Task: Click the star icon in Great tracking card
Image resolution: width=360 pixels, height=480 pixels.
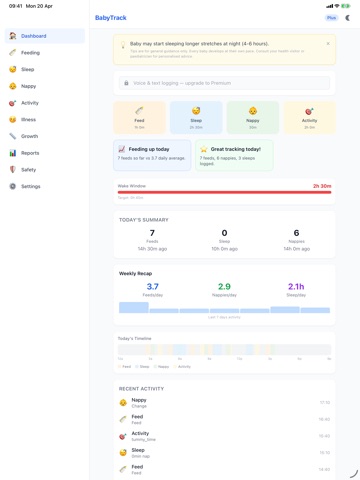Action: click(x=204, y=149)
